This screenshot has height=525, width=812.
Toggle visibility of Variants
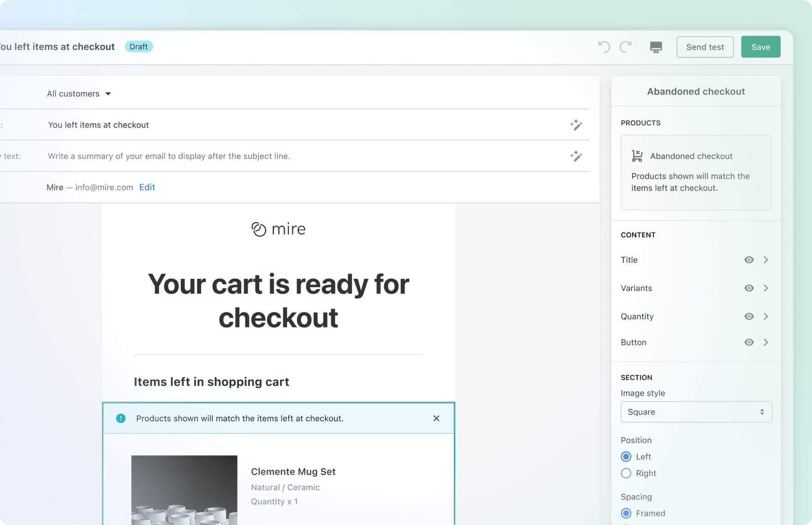click(x=749, y=288)
